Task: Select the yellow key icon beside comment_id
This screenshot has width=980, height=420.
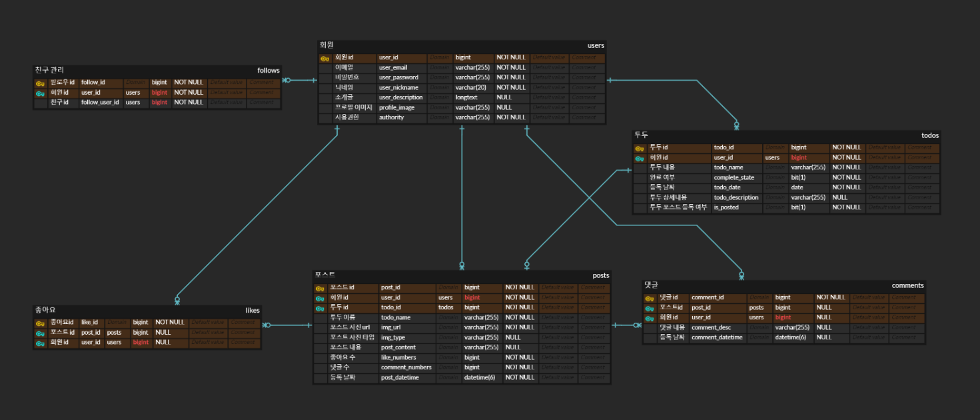Action: (650, 298)
